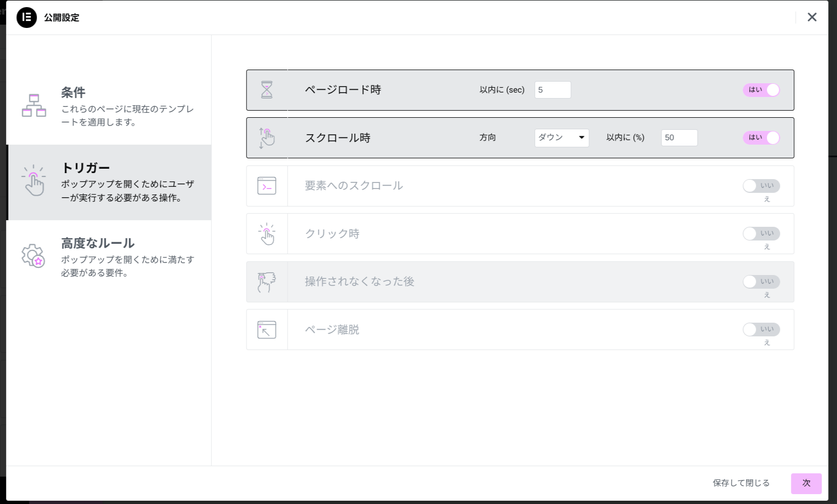Click the トリガー hand-click icon in sidebar
The width and height of the screenshot is (837, 504).
(34, 181)
